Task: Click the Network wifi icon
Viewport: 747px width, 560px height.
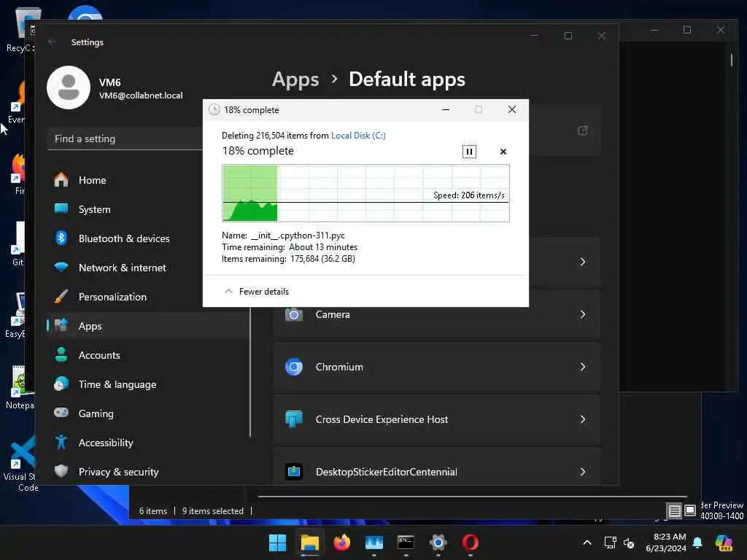Action: click(61, 267)
